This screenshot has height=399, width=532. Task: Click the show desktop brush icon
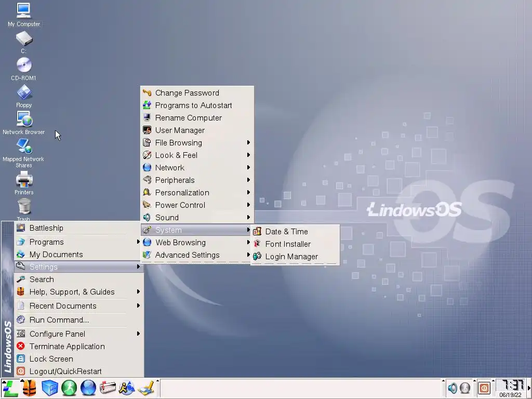(147, 389)
